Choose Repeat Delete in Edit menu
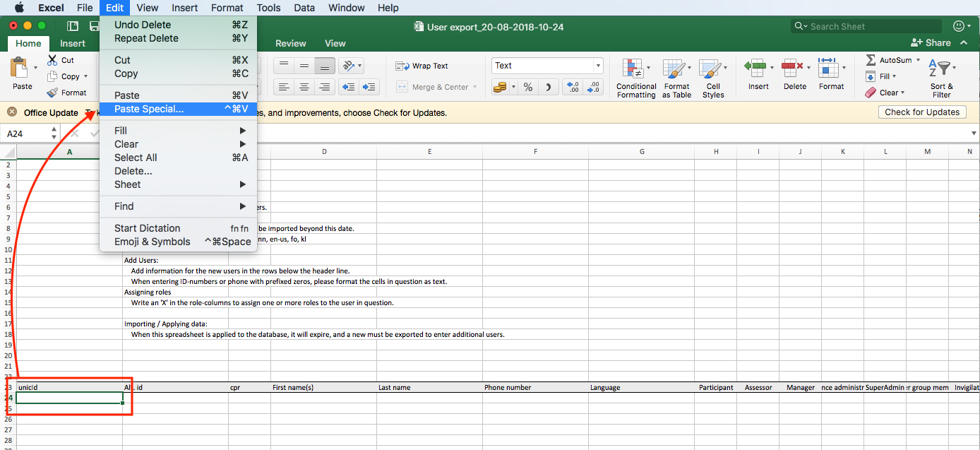The image size is (980, 450). click(x=179, y=38)
